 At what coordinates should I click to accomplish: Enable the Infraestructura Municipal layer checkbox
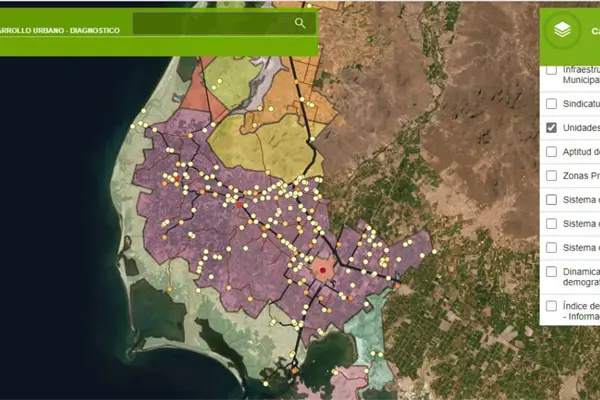(x=551, y=73)
